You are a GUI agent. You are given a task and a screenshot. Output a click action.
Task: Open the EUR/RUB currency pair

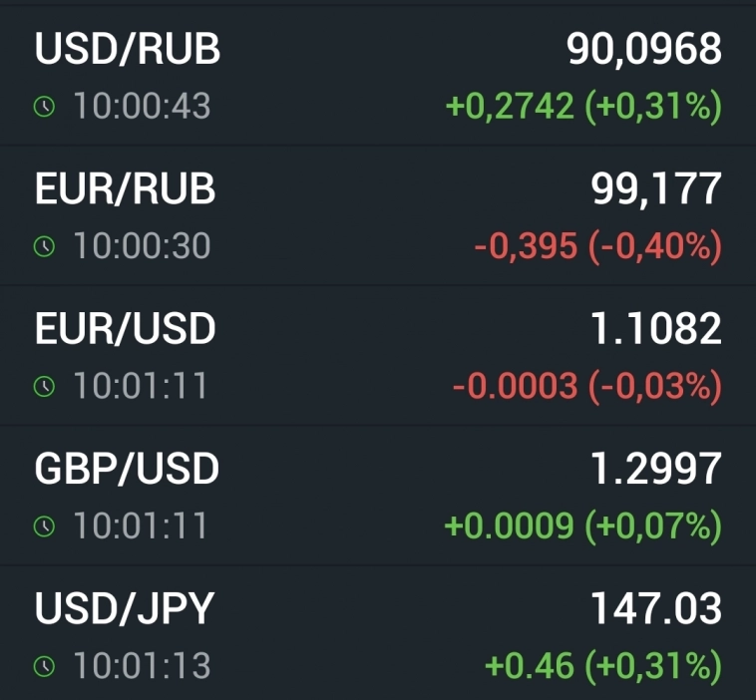tap(126, 188)
